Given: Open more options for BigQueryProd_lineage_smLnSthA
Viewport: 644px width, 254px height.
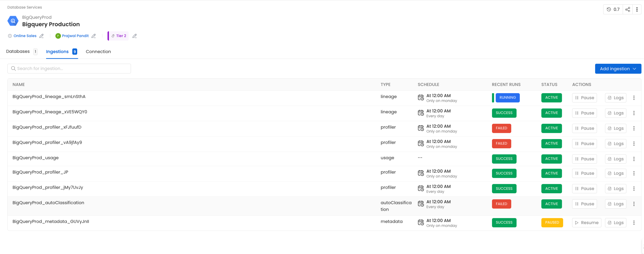Looking at the screenshot, I should 634,98.
